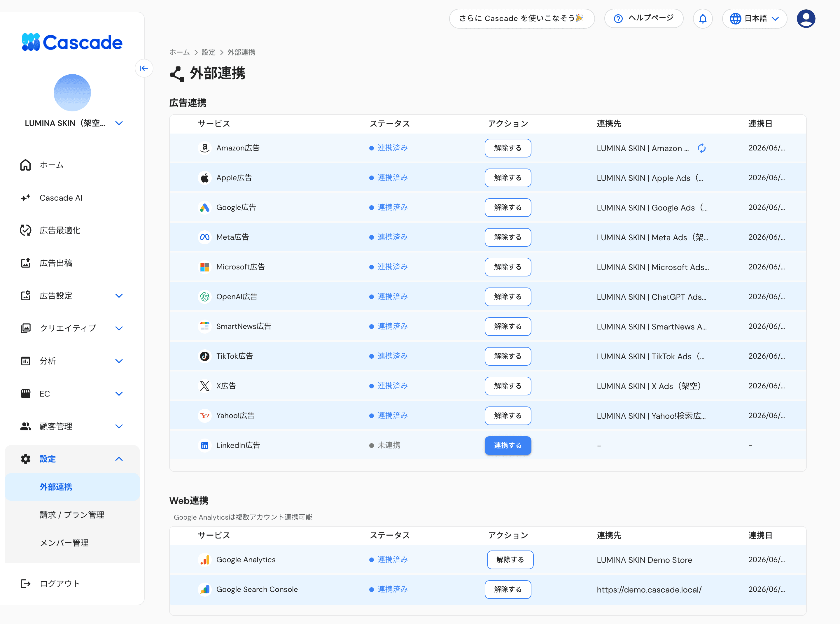This screenshot has height=624, width=840.
Task: Click the 連携先 header in 広告連携 table
Action: 609,124
